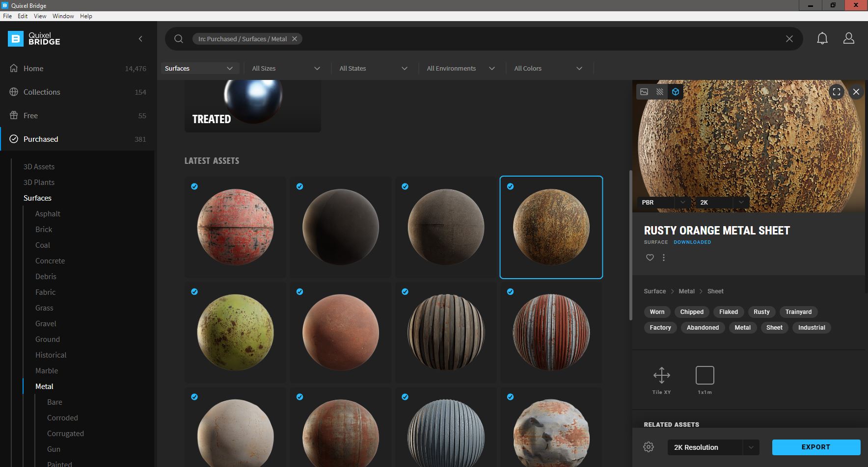Viewport: 868px width, 467px height.
Task: Switch preview to 2D image view
Action: [x=644, y=91]
